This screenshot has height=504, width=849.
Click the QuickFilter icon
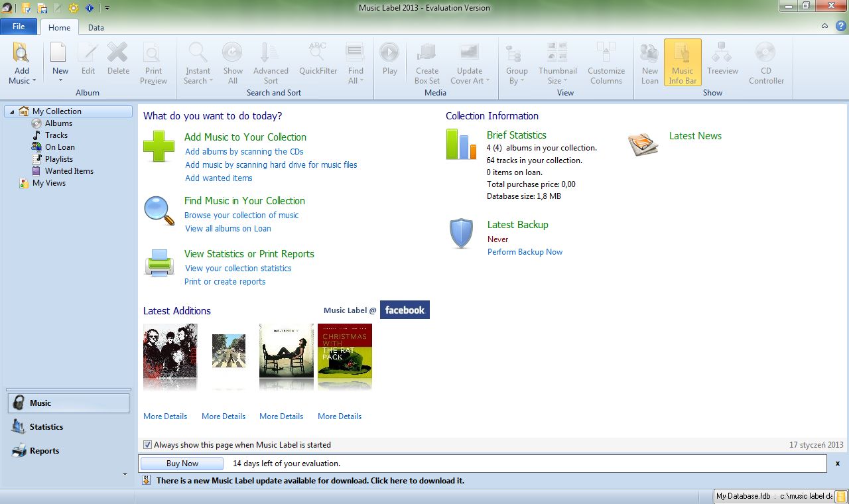tap(318, 52)
